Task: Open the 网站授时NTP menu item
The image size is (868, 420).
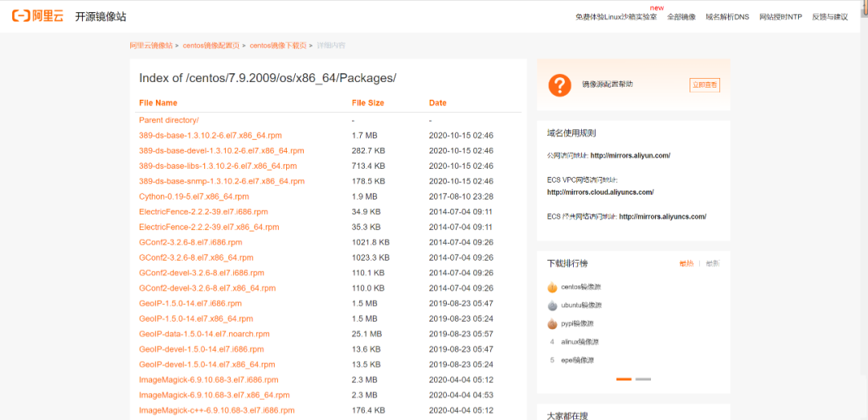Action: pos(780,17)
